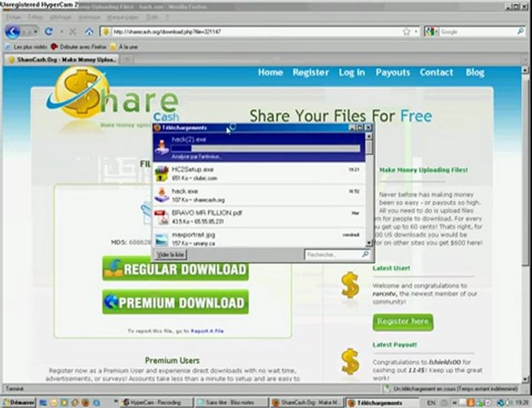The image size is (532, 408).
Task: Open dropdown arrow beside bookmark star
Action: [416, 32]
